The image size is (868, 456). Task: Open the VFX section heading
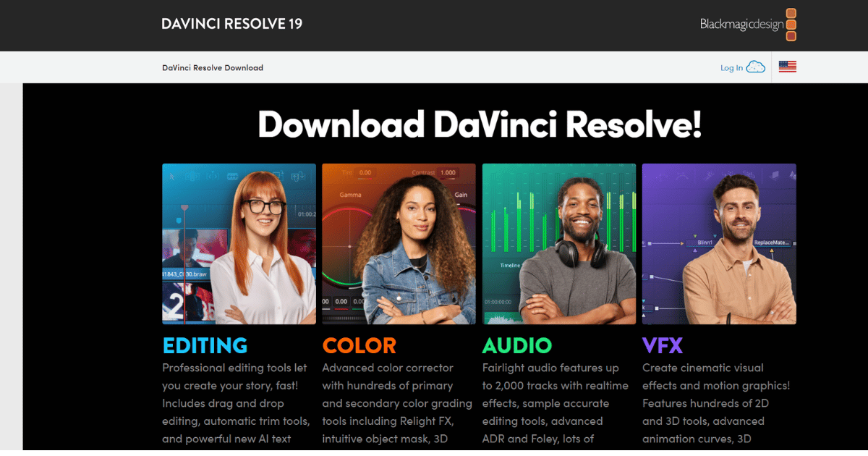664,346
